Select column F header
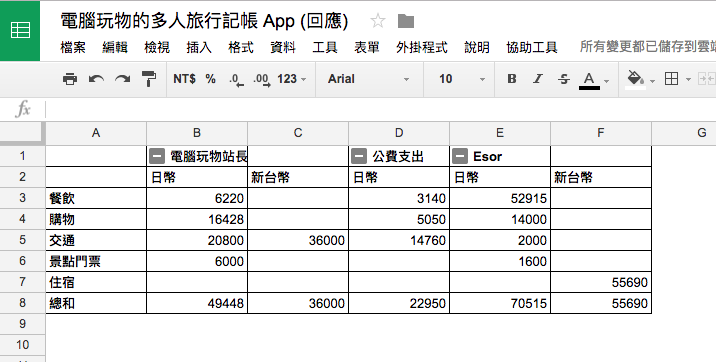The height and width of the screenshot is (362, 716). coord(601,133)
